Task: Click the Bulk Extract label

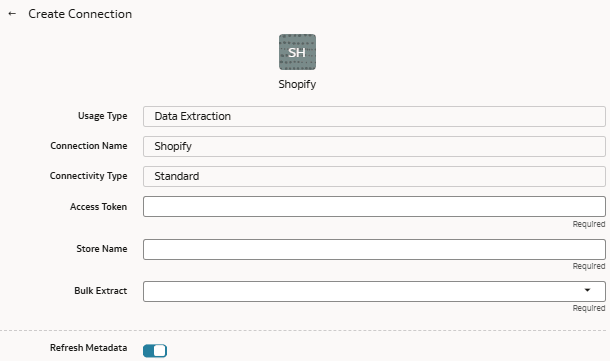Action: click(x=100, y=291)
